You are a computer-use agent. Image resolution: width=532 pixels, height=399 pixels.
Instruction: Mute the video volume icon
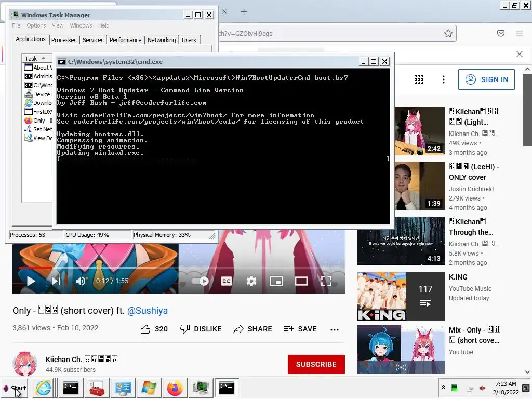click(x=81, y=281)
